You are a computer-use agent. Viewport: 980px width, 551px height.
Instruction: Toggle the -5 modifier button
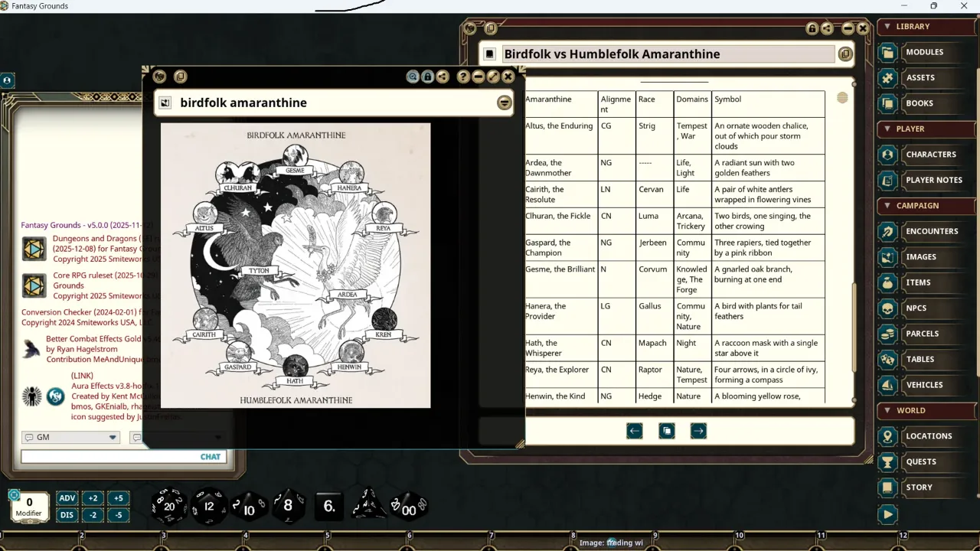tap(118, 515)
